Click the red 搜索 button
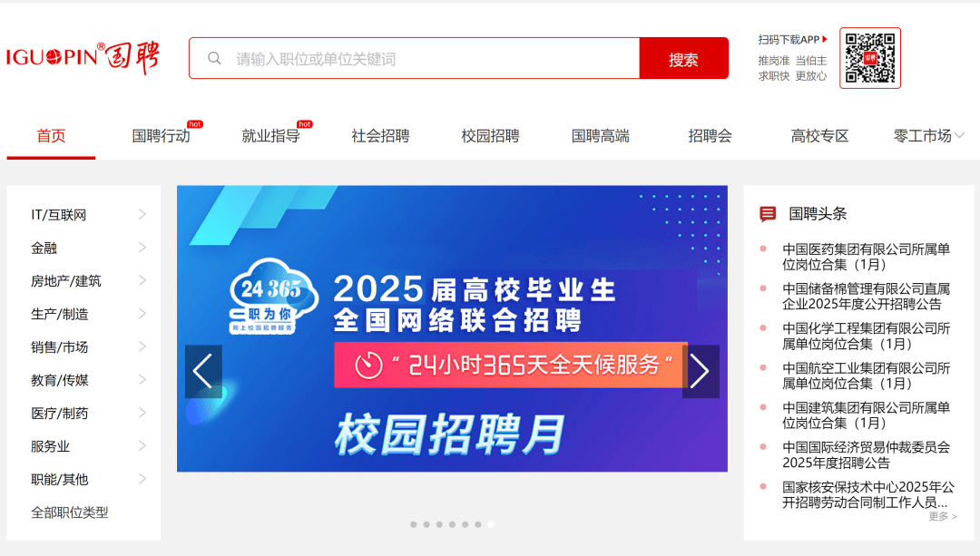This screenshot has height=556, width=980. tap(684, 58)
